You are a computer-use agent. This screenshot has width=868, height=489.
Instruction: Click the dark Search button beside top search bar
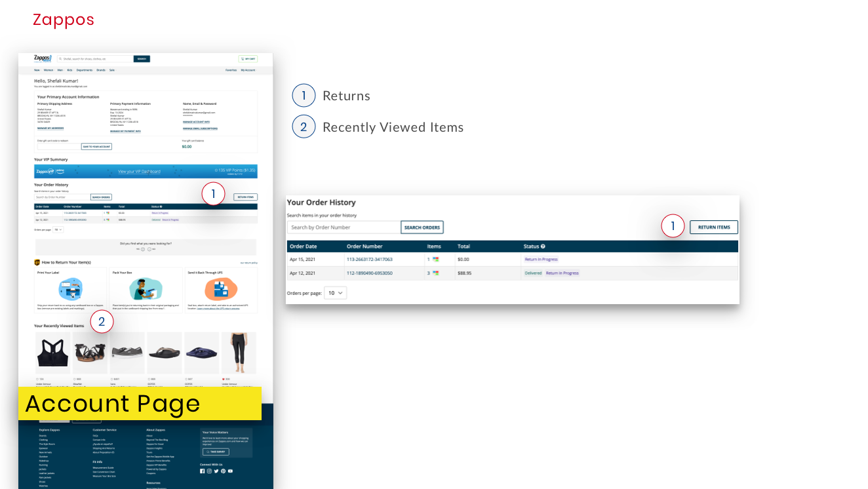point(142,59)
